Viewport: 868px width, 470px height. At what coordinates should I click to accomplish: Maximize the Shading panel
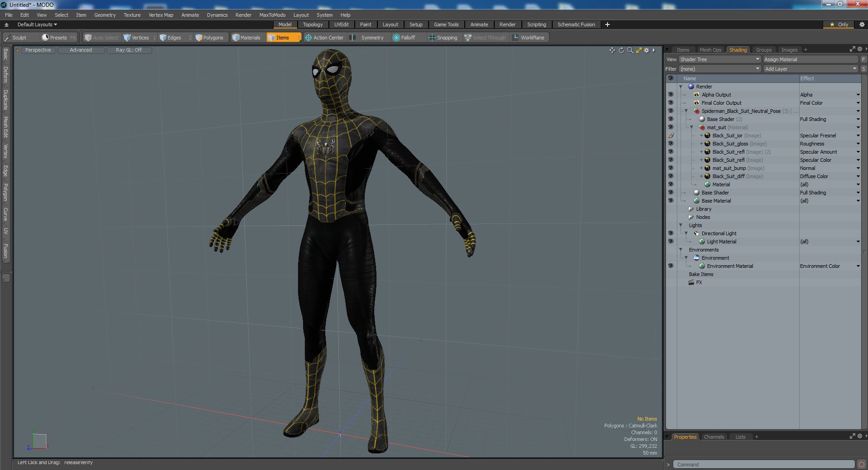coord(852,49)
